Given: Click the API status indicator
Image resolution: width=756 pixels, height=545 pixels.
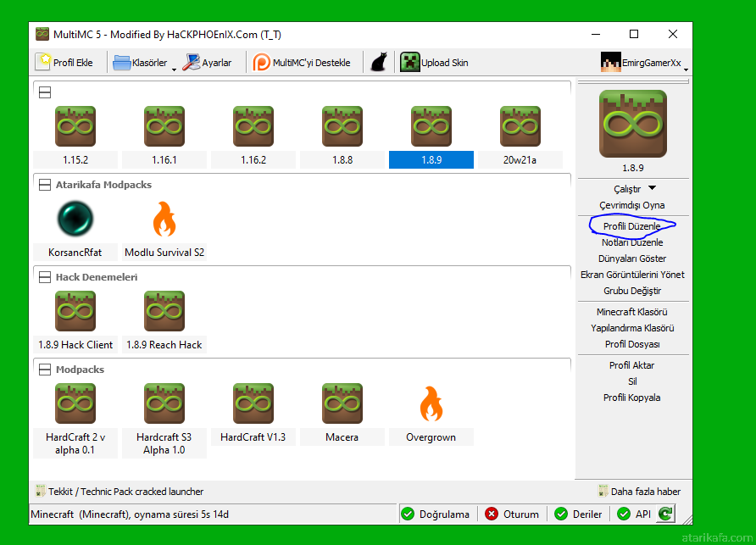Looking at the screenshot, I should [634, 514].
